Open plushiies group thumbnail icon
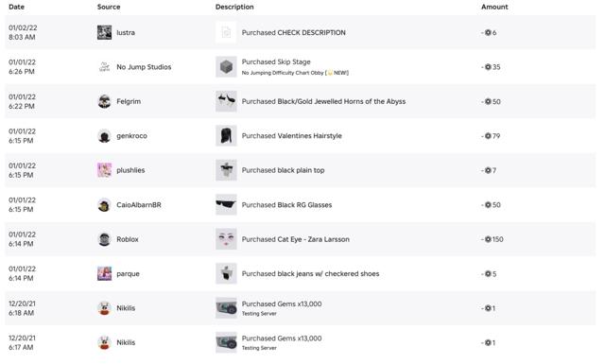 coord(104,170)
